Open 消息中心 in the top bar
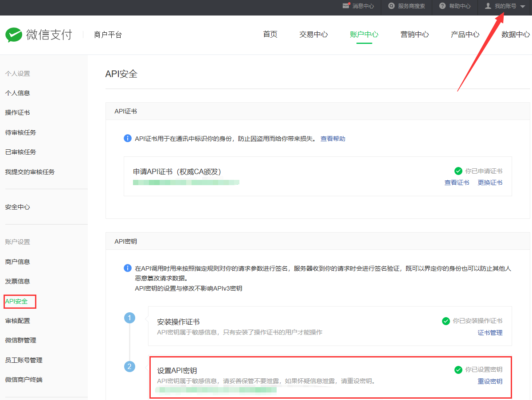The image size is (532, 400). (363, 6)
